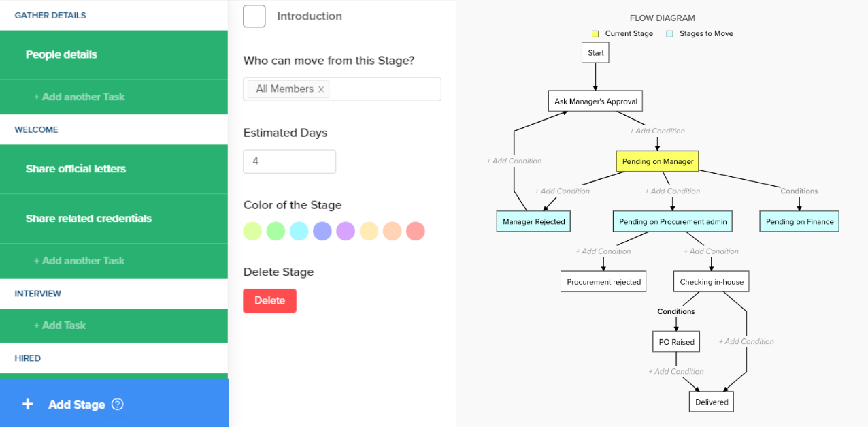868x427 pixels.
Task: Choose the cyan stage color swatch
Action: click(299, 232)
